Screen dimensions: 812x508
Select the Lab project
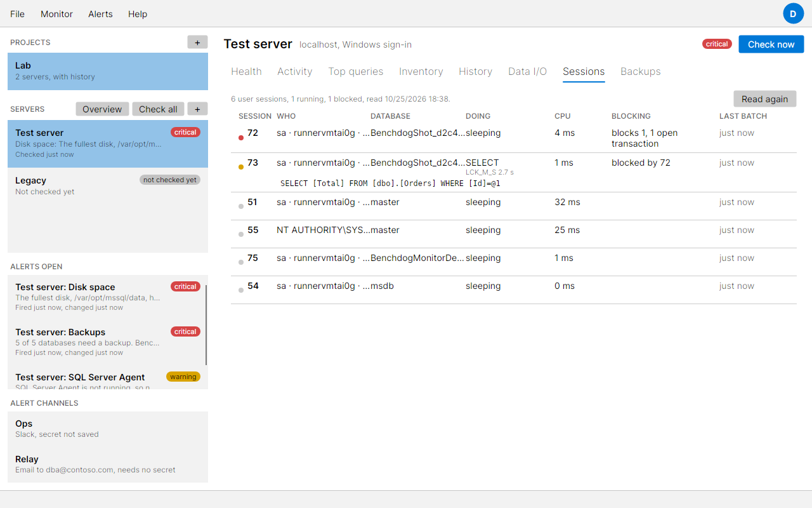[x=108, y=71]
